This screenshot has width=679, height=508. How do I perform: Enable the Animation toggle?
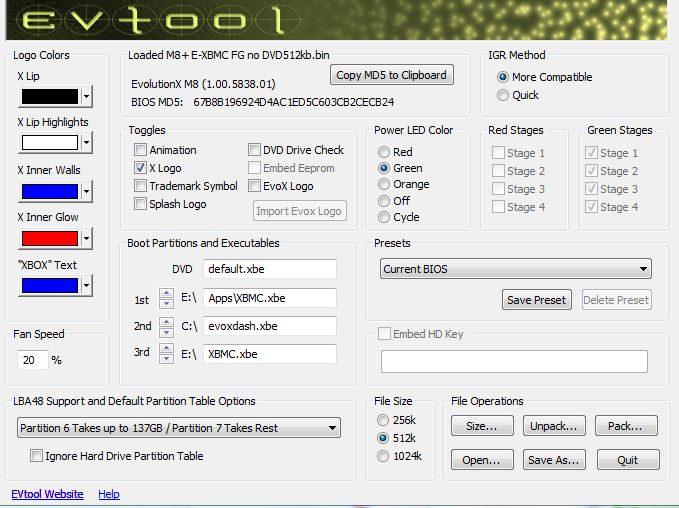140,150
